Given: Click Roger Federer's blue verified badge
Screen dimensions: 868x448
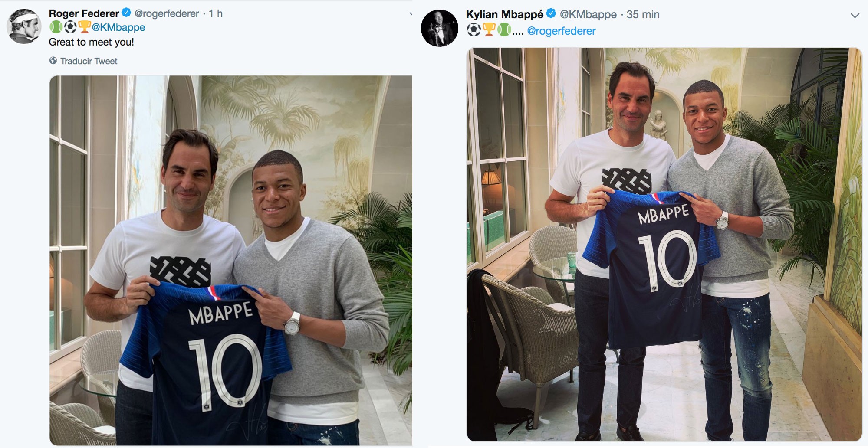Looking at the screenshot, I should click(x=126, y=13).
